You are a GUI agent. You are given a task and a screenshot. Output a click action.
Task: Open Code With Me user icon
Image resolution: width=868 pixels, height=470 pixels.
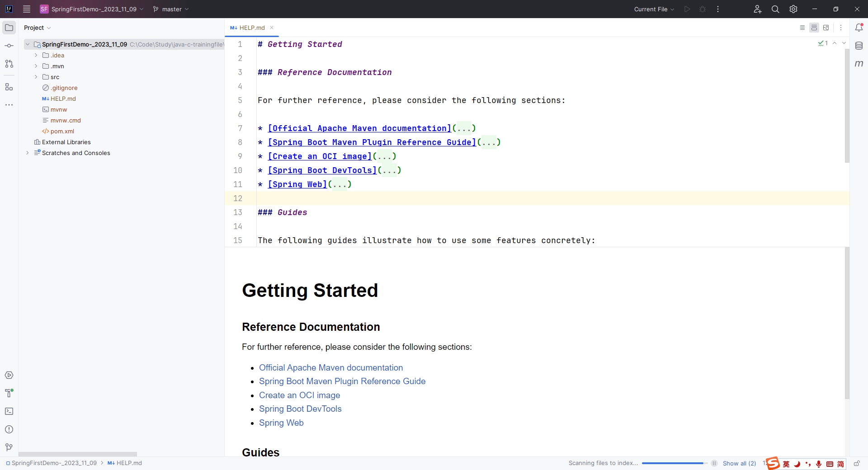[x=758, y=9]
